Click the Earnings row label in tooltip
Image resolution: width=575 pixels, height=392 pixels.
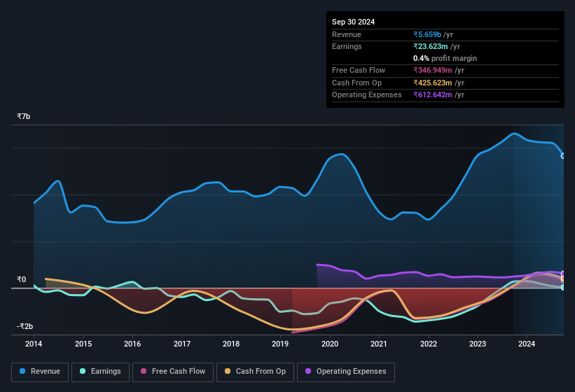(347, 46)
